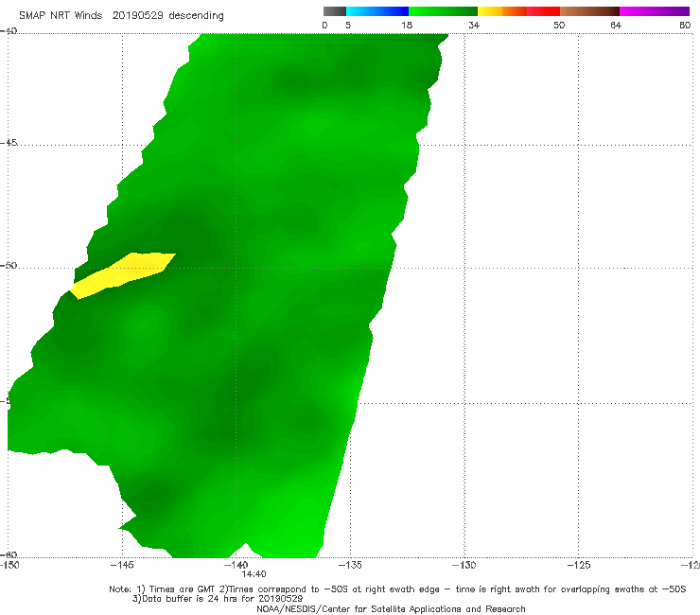Click the yellow-orange color bar segment

(502, 11)
